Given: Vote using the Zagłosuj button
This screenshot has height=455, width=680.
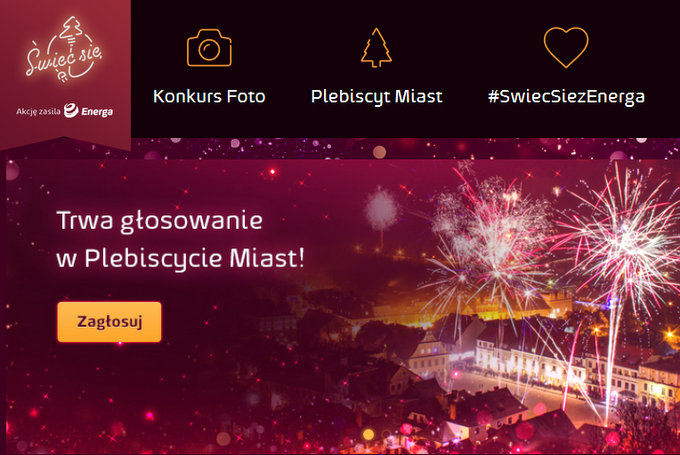Looking at the screenshot, I should click(x=109, y=322).
